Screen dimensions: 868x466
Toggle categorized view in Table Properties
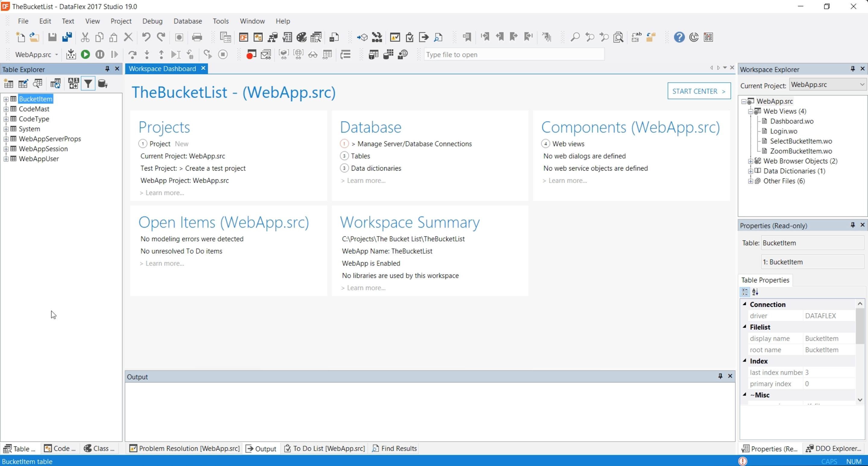(745, 292)
